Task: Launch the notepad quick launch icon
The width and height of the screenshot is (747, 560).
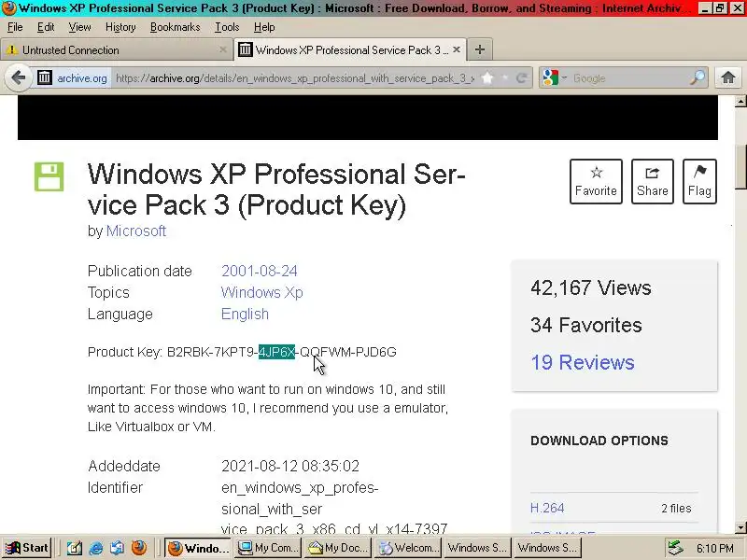Action: (75, 548)
